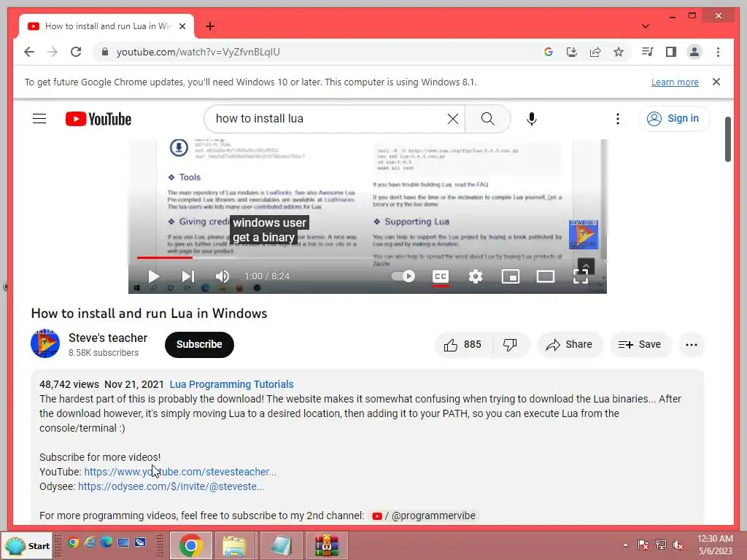Bookmark this tab with star icon
This screenshot has width=747, height=560.
pos(619,52)
